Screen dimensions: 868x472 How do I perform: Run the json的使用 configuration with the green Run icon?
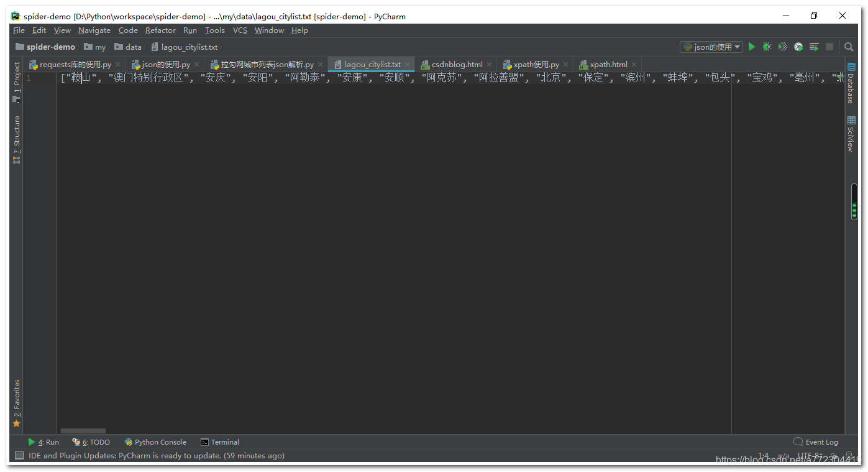click(752, 47)
